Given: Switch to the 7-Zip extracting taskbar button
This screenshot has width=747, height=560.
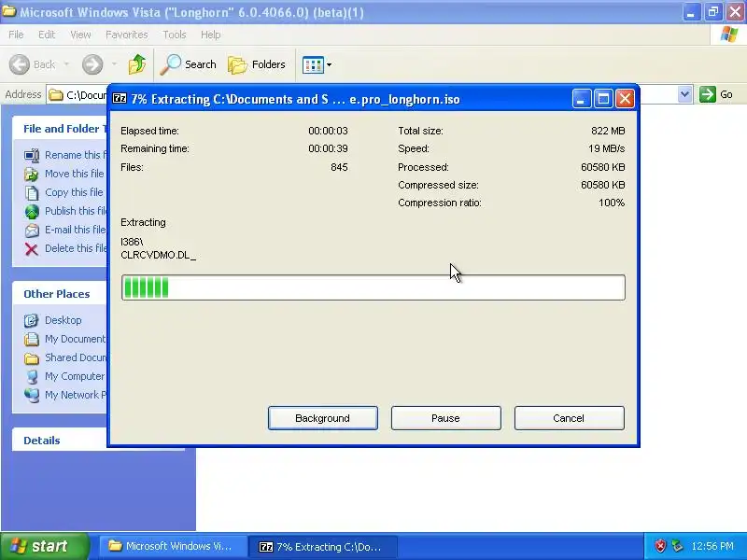Looking at the screenshot, I should pyautogui.click(x=322, y=547).
